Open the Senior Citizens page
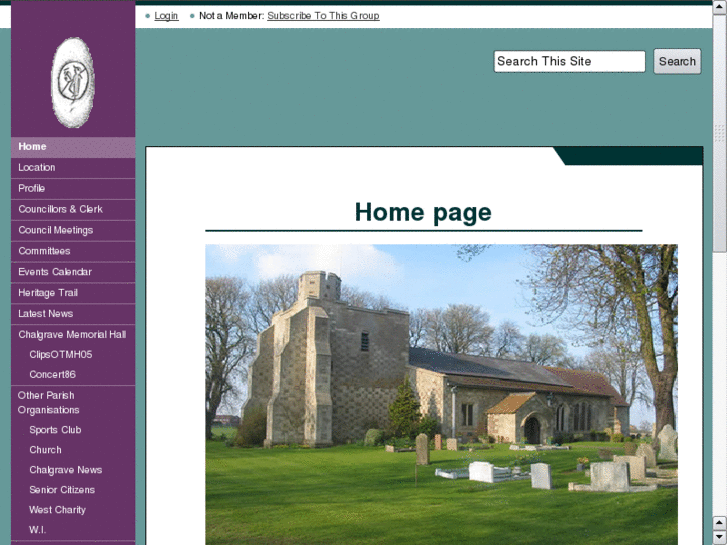 62,490
